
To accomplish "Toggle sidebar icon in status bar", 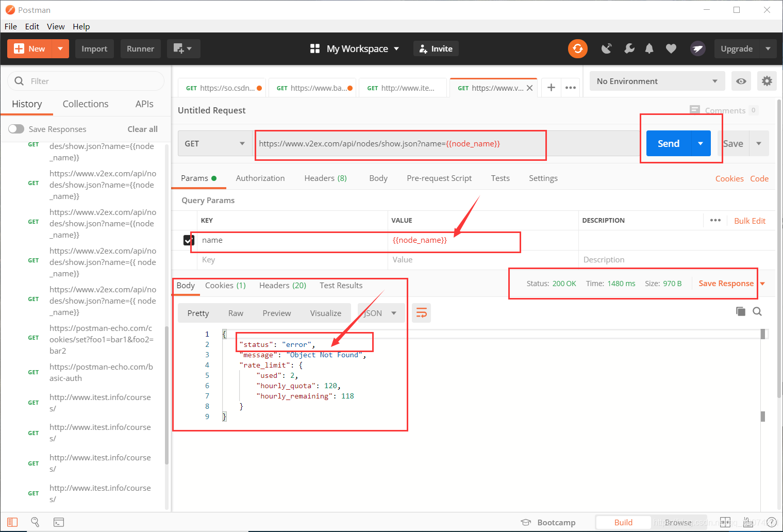I will (12, 522).
